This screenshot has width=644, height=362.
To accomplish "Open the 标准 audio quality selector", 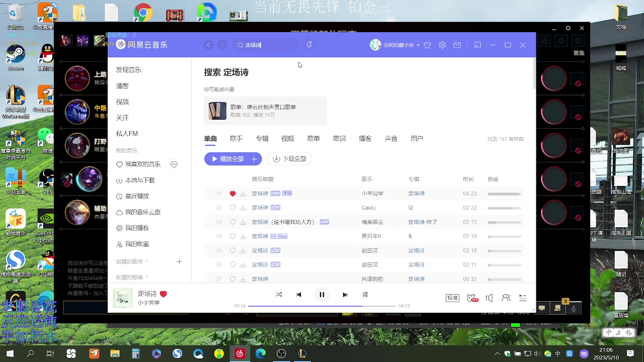I will [452, 298].
